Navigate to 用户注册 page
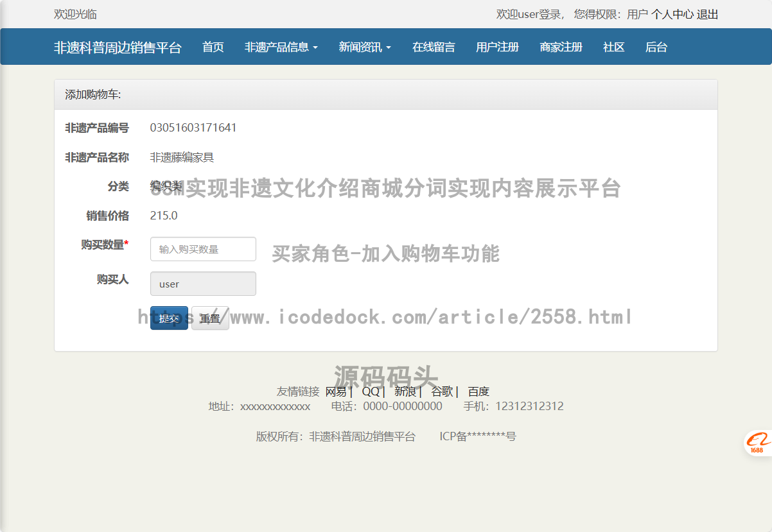This screenshot has width=772, height=532. coord(497,47)
